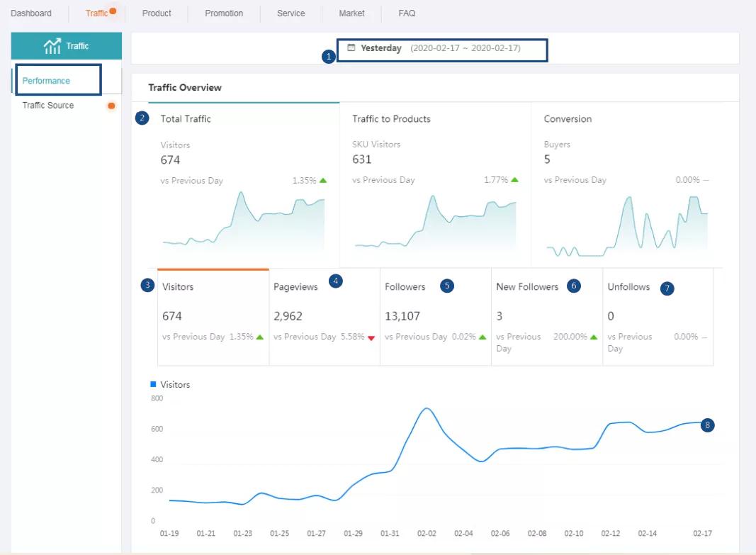Screen dimensions: 756x555
Task: Open the FAQ menu item
Action: pos(407,13)
